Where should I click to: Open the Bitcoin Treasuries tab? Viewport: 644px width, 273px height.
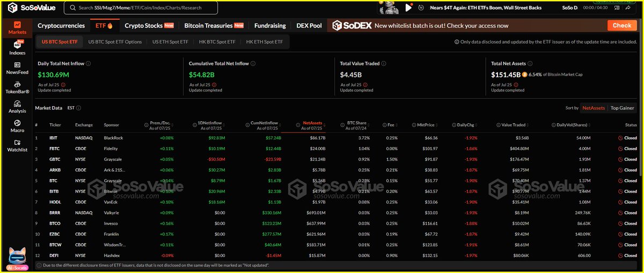[214, 25]
